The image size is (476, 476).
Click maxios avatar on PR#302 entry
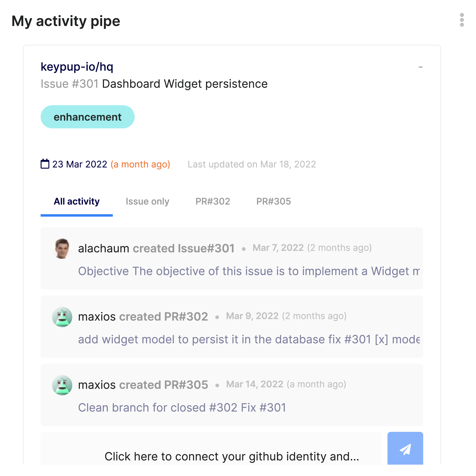[62, 317]
